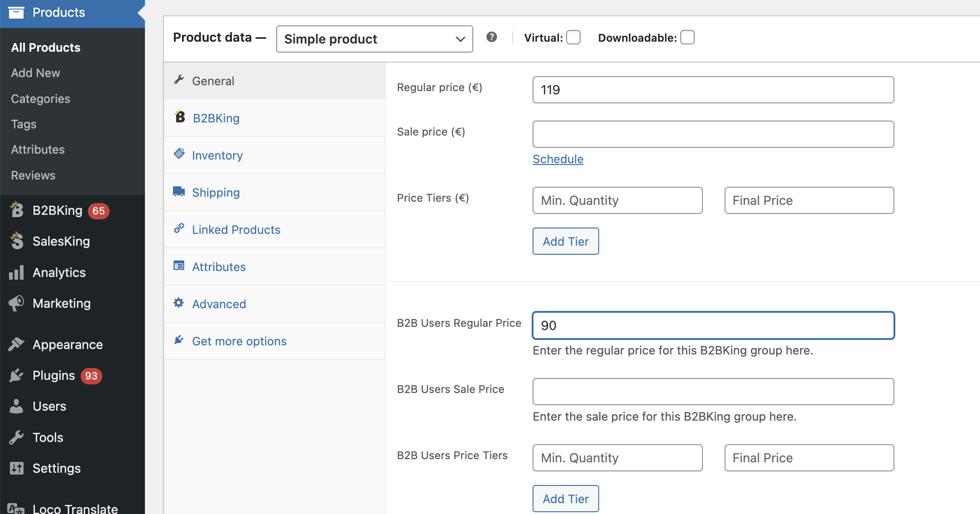This screenshot has height=514, width=980.
Task: Click the Appearance paintbrush icon
Action: tap(16, 344)
